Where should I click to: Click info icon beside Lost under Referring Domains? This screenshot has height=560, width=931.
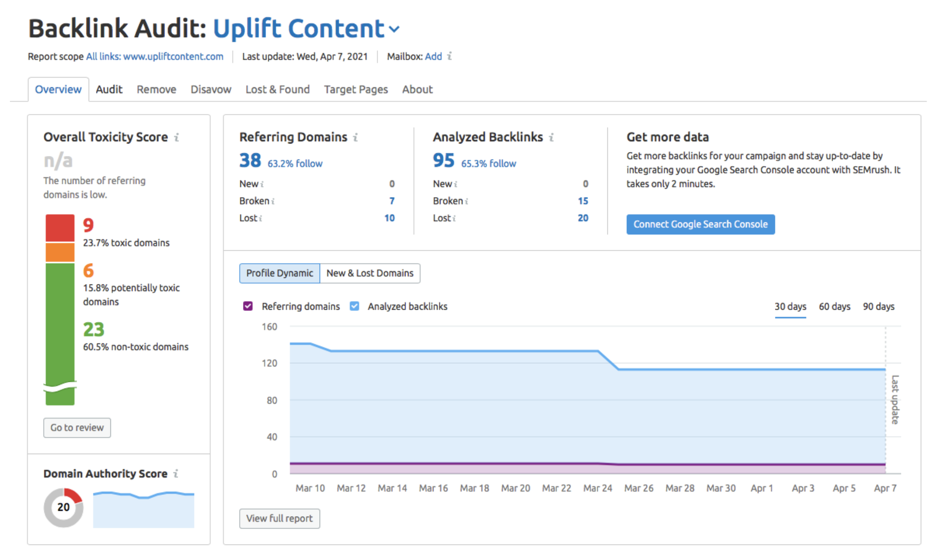coord(261,218)
